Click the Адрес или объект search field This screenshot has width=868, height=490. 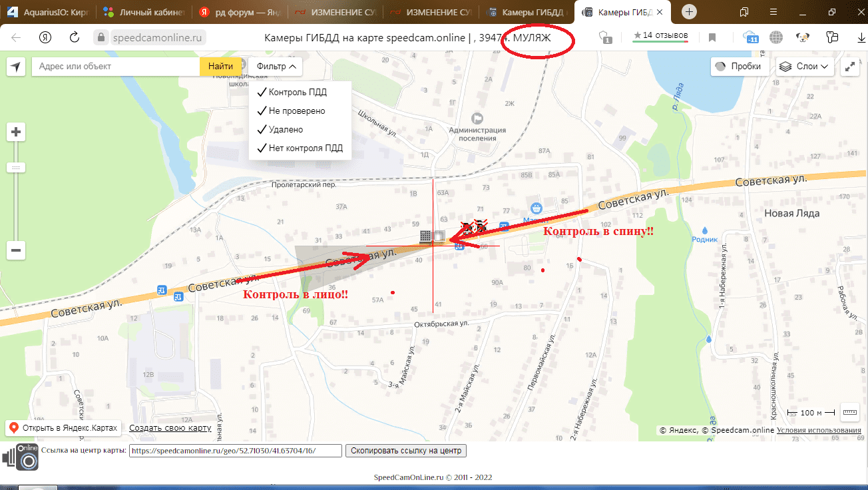pyautogui.click(x=116, y=67)
